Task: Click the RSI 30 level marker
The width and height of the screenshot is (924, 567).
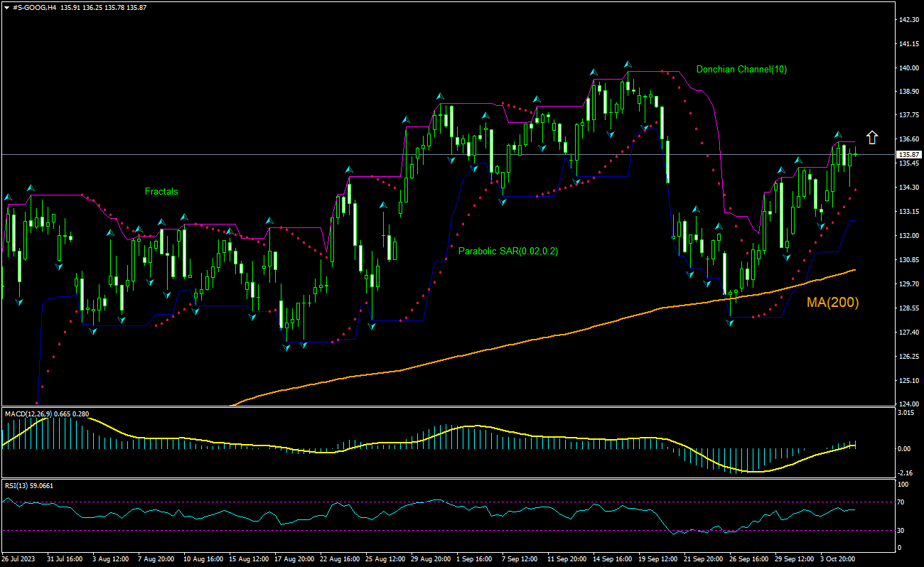Action: pos(901,530)
